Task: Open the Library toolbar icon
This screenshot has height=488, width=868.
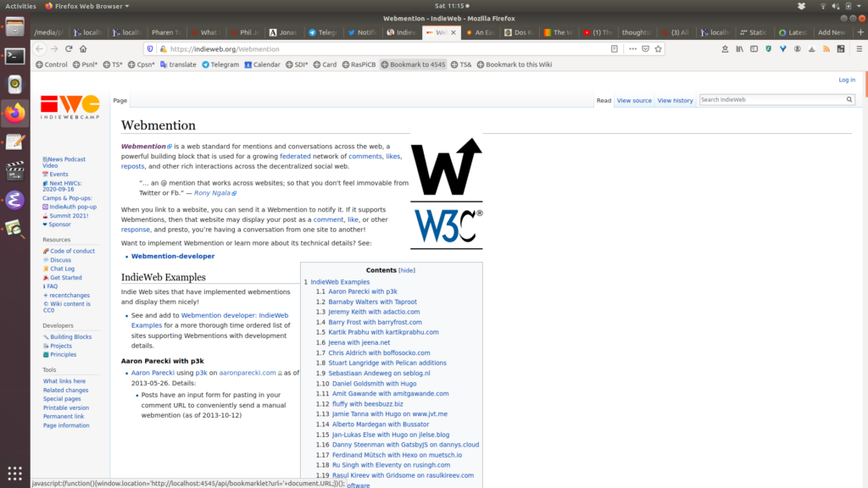Action: click(739, 48)
